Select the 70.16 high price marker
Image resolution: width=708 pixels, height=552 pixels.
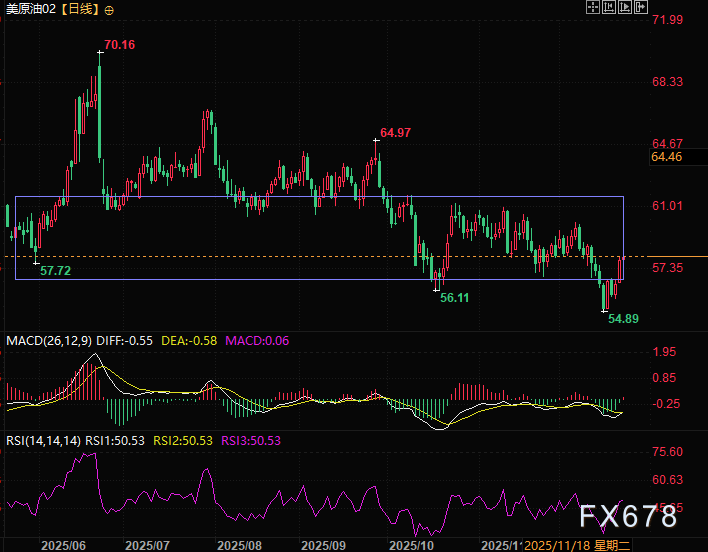(119, 45)
